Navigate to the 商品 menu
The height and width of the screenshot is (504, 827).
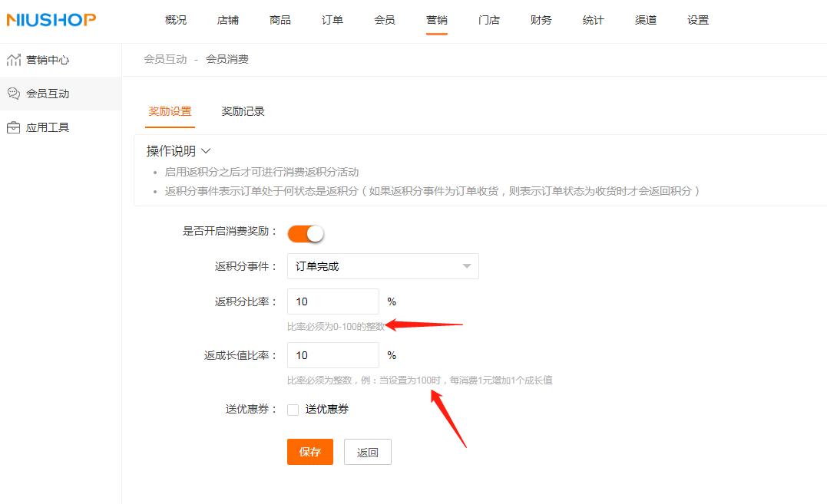[x=280, y=21]
